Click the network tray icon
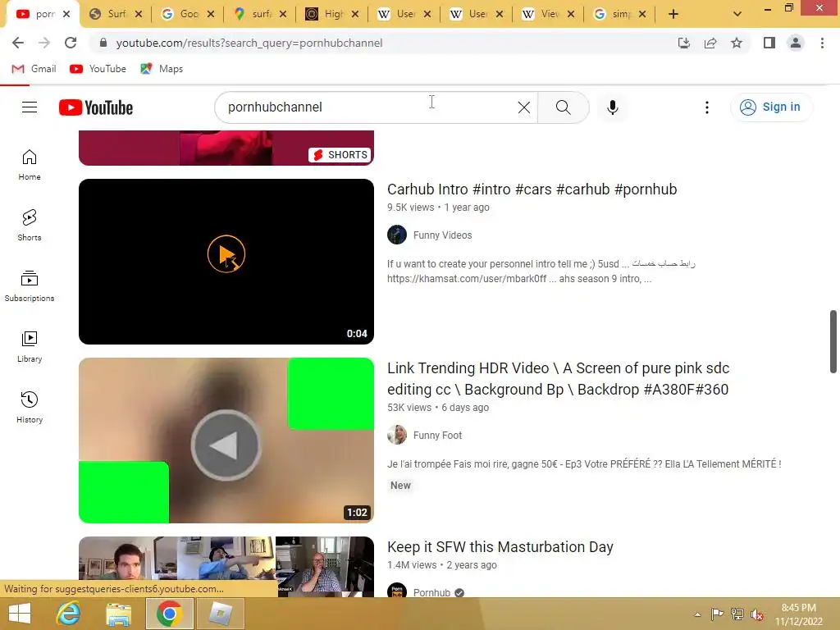840x630 pixels. 737,614
